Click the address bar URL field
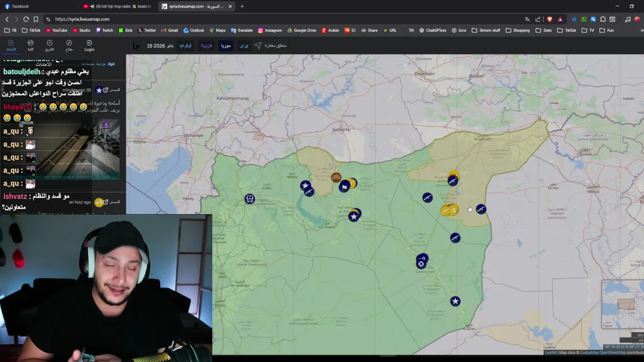 (x=282, y=19)
